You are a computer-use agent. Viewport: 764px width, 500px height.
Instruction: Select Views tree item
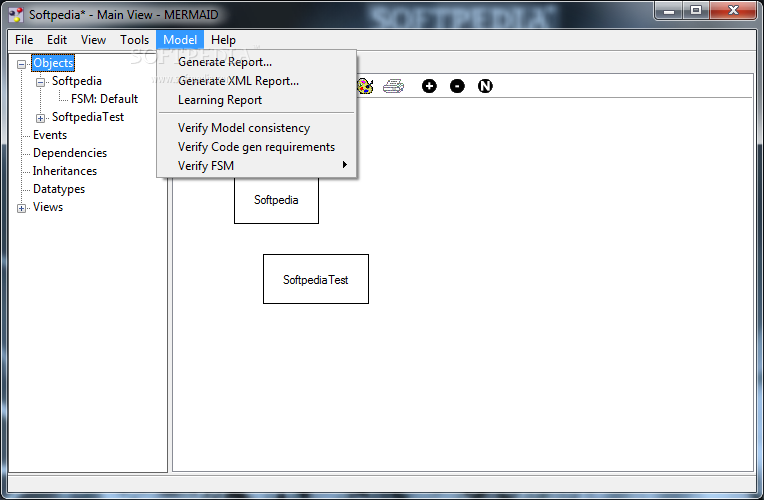(48, 207)
